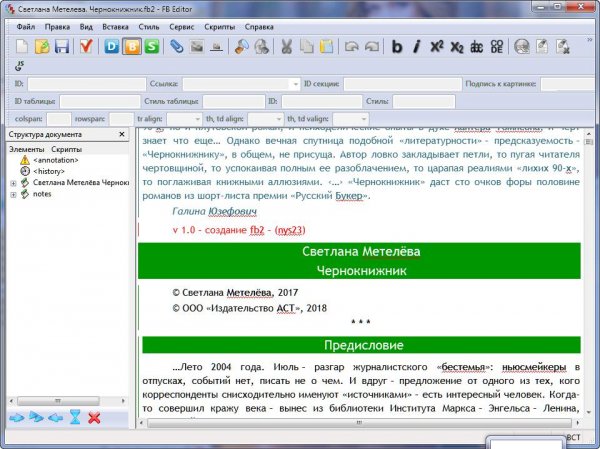The image size is (600, 449).
Task: Expand Светлана Метелёва tree node
Action: pyautogui.click(x=13, y=183)
